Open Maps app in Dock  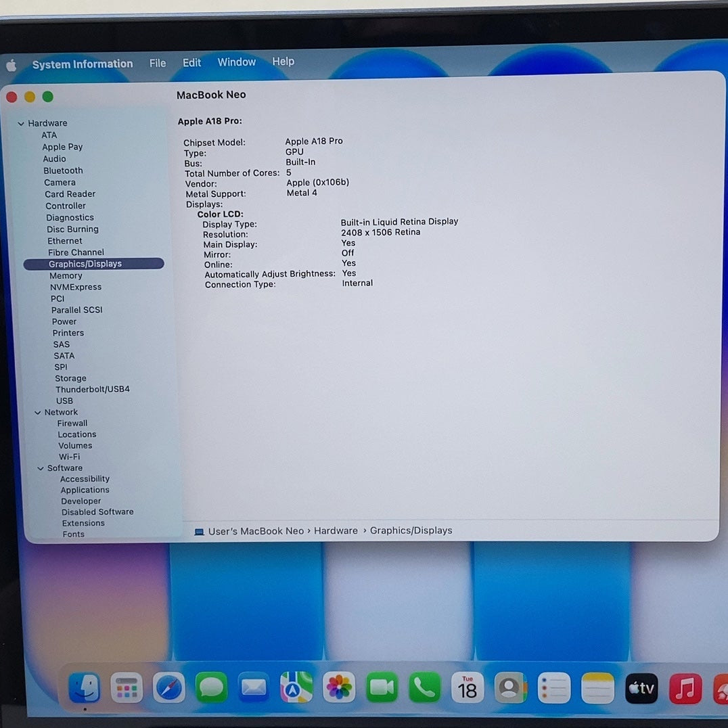click(x=296, y=687)
